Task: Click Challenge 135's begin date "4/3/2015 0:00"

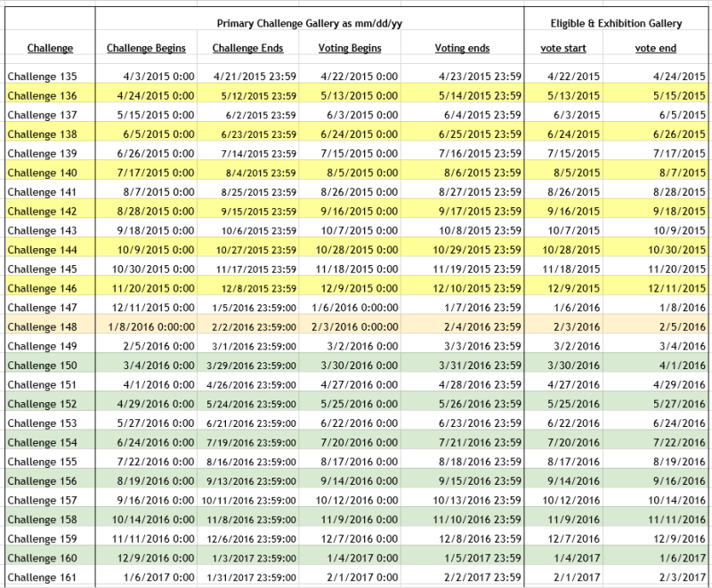Action: tap(159, 77)
